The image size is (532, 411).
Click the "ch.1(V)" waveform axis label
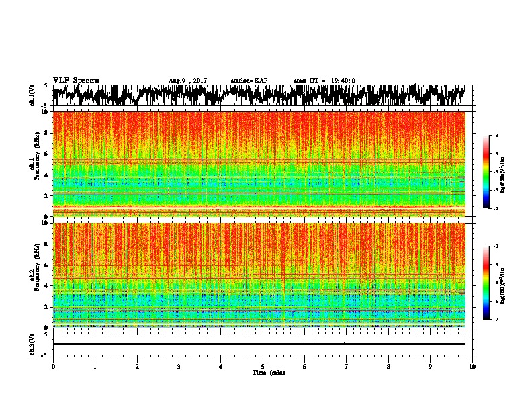pos(32,95)
